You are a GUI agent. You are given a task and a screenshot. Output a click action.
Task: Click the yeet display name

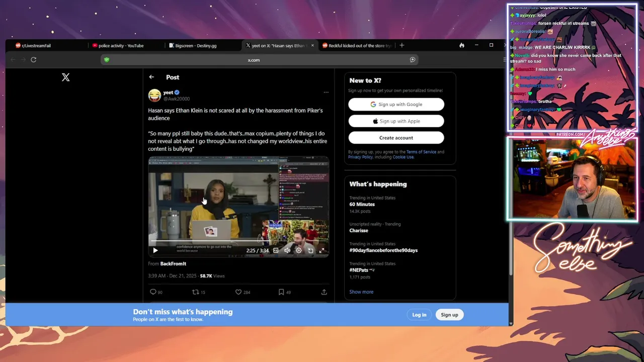click(x=168, y=93)
